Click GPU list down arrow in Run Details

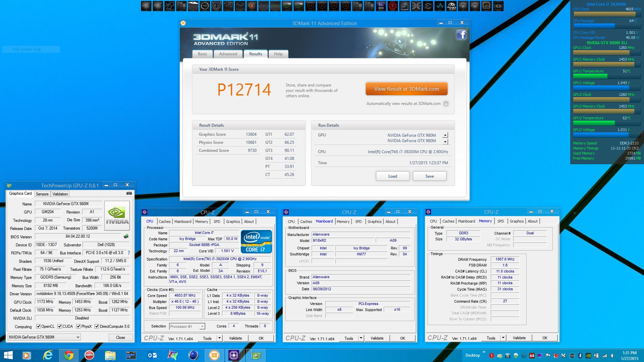point(445,142)
